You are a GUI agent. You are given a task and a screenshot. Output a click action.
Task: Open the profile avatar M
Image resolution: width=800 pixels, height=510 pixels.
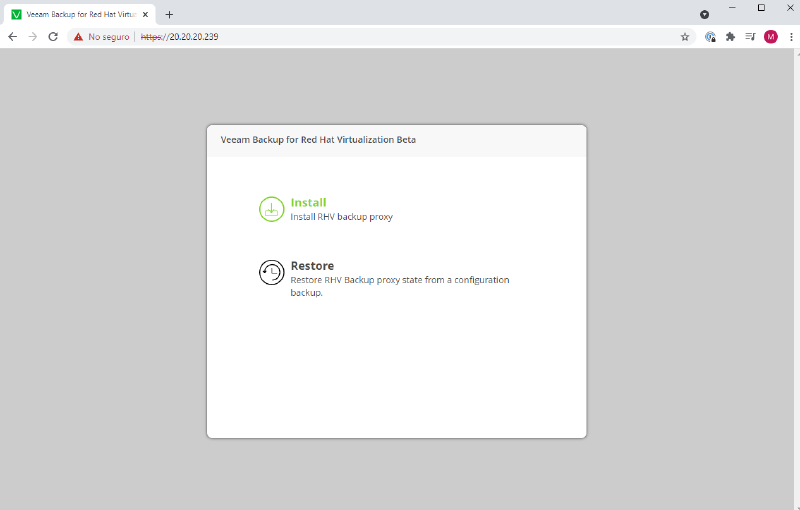(x=770, y=37)
